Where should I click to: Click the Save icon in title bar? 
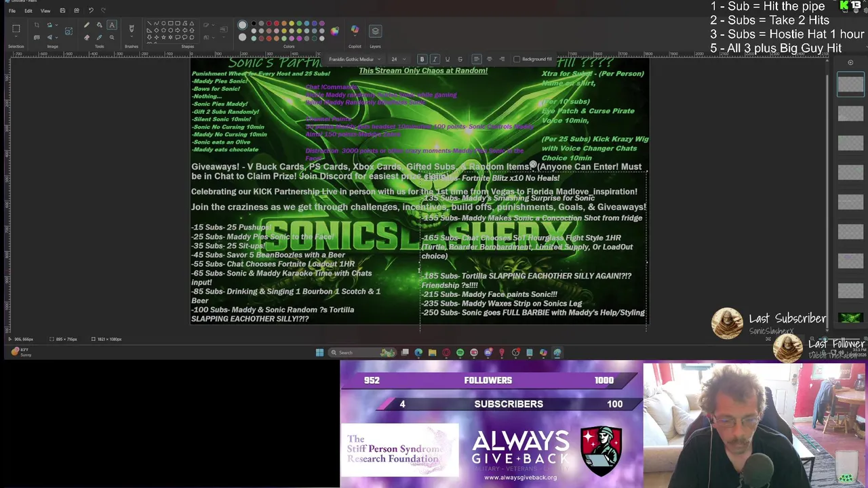point(62,11)
